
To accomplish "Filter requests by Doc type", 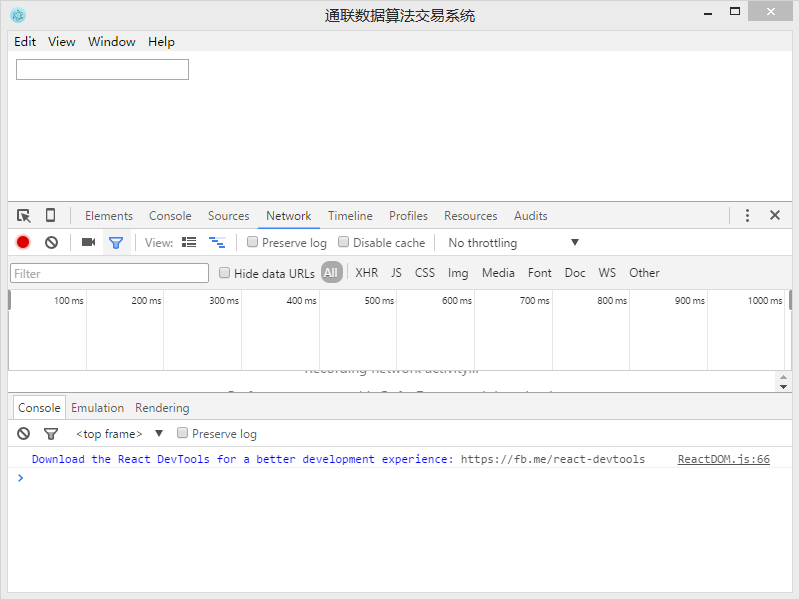I will pos(575,273).
